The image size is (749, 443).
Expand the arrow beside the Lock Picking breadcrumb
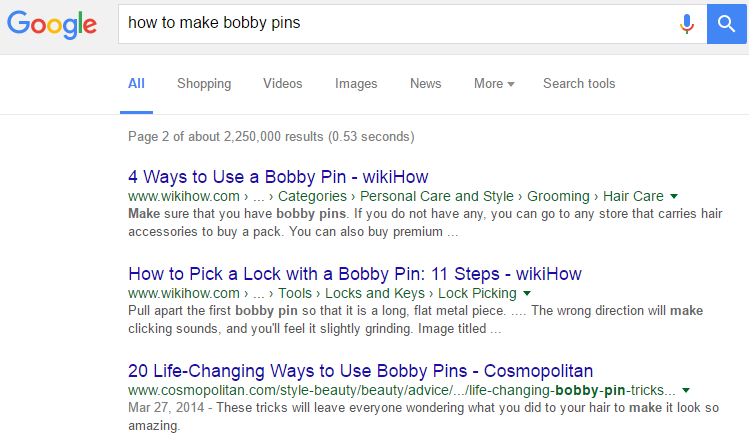pos(526,293)
